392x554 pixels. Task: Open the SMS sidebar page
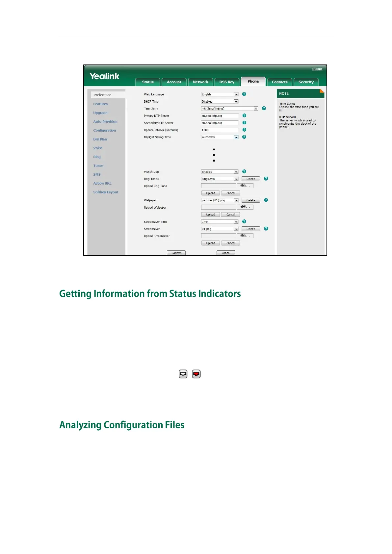coord(97,175)
